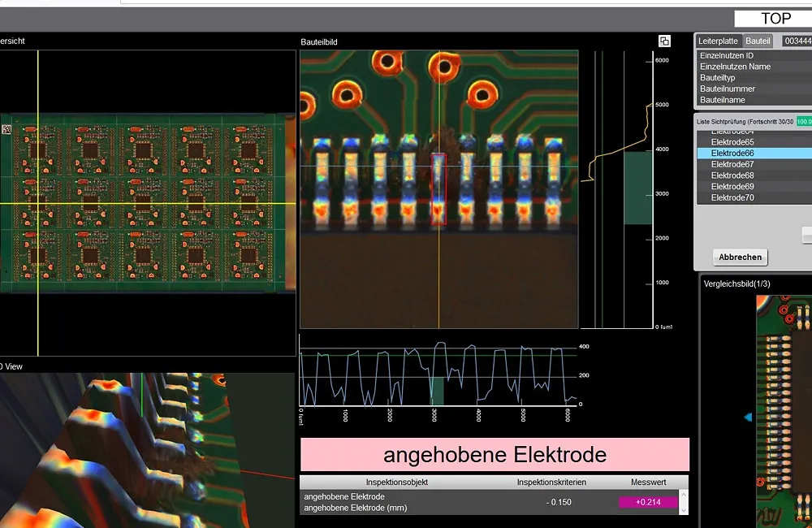Switch to the Bauteil tab
Image resolution: width=812 pixels, height=528 pixels.
758,41
